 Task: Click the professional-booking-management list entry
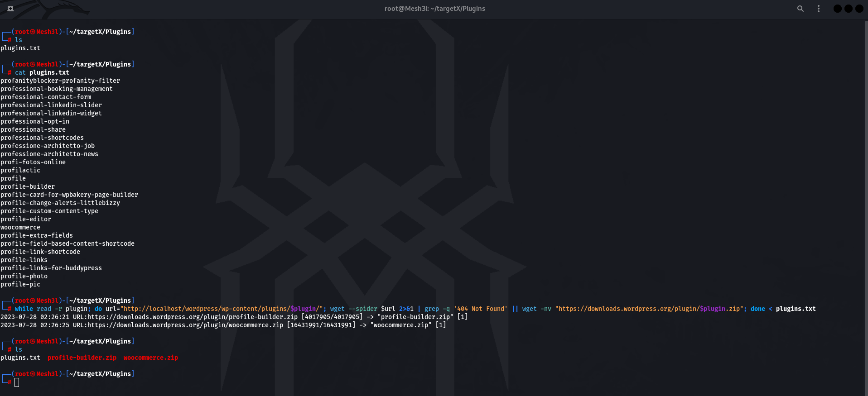pos(57,89)
